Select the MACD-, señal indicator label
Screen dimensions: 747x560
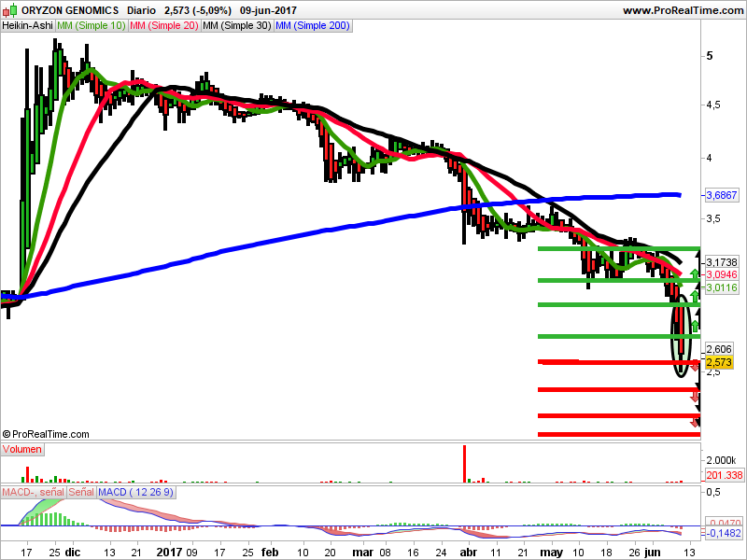[34, 493]
